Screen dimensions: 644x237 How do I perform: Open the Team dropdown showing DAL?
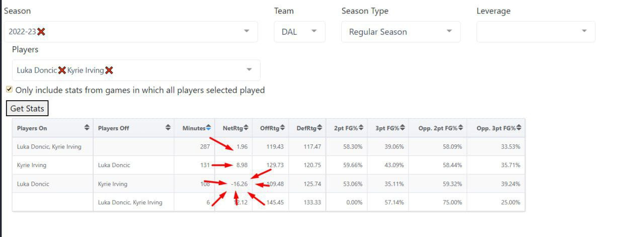300,32
